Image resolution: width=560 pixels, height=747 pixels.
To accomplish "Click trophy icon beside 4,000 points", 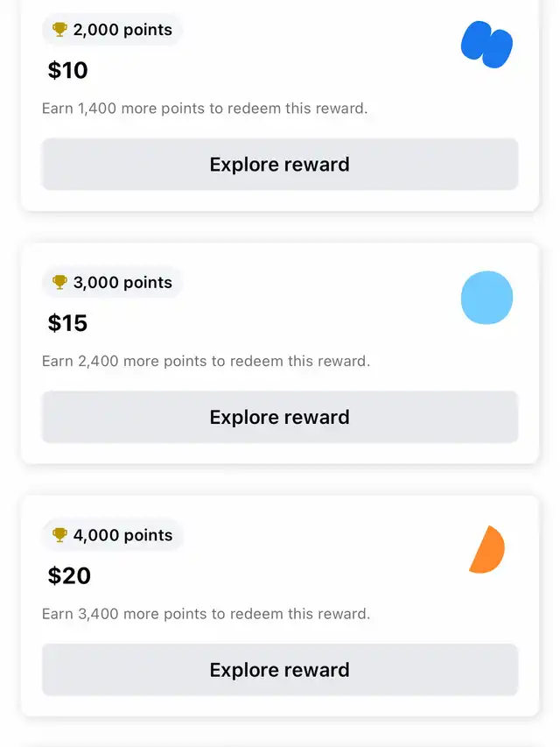I will [59, 534].
